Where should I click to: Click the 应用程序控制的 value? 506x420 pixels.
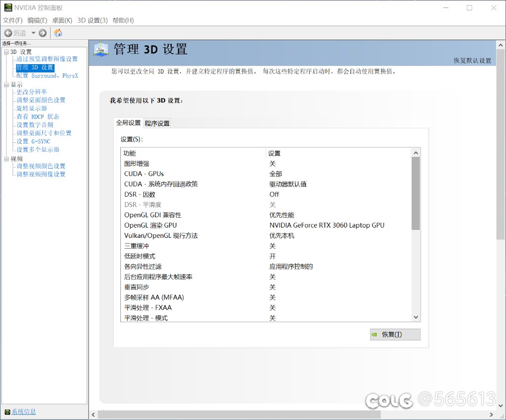[x=291, y=267]
